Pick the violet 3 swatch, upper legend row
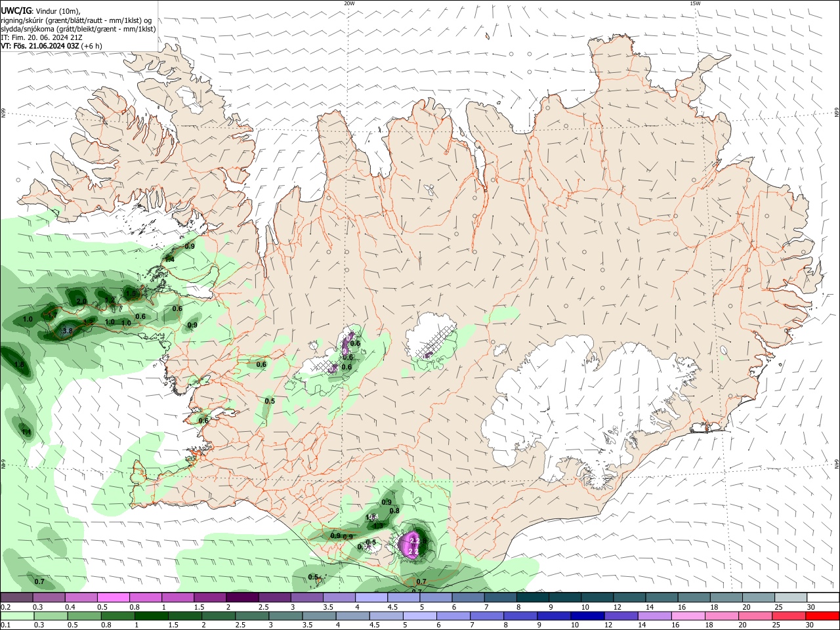This screenshot has width=840, height=630. tap(306, 597)
